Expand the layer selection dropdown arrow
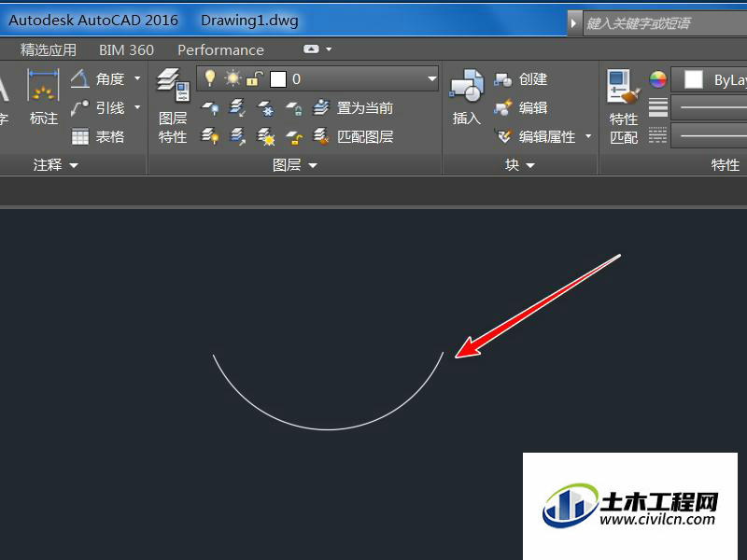This screenshot has height=560, width=747. point(431,79)
